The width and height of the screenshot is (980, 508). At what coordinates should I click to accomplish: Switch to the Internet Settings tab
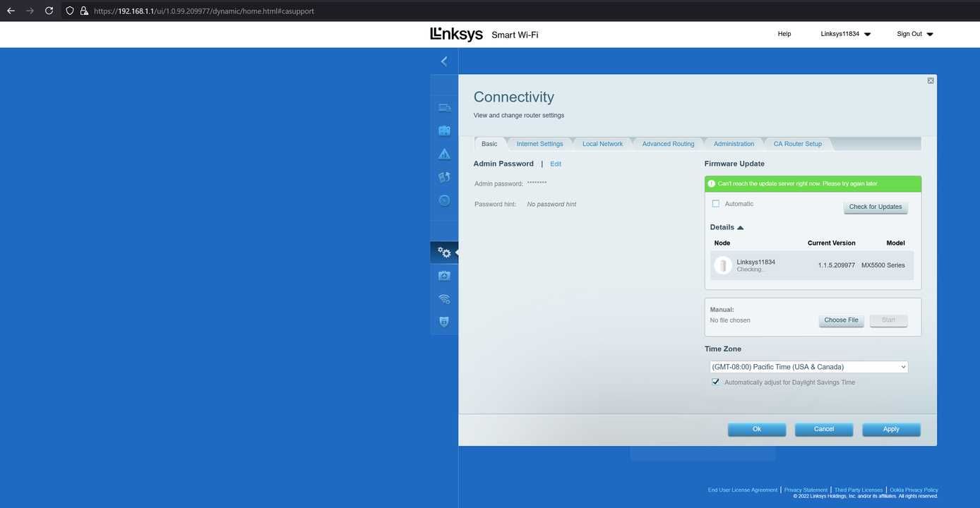coord(539,144)
